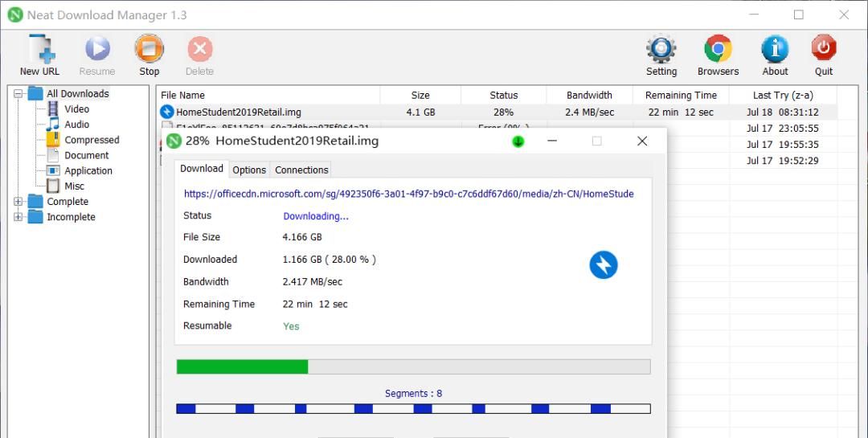Image resolution: width=868 pixels, height=438 pixels.
Task: Switch to the Download tab
Action: click(x=202, y=168)
